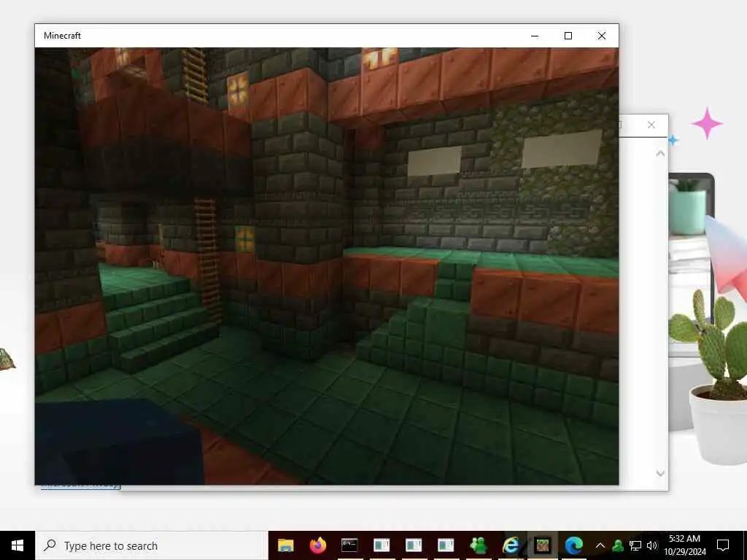Open the notification center icon

(x=723, y=545)
